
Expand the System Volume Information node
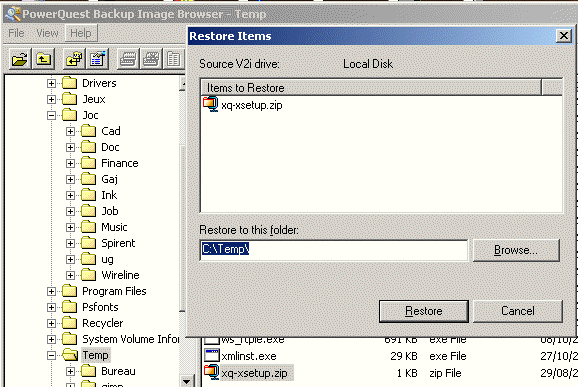(51, 339)
